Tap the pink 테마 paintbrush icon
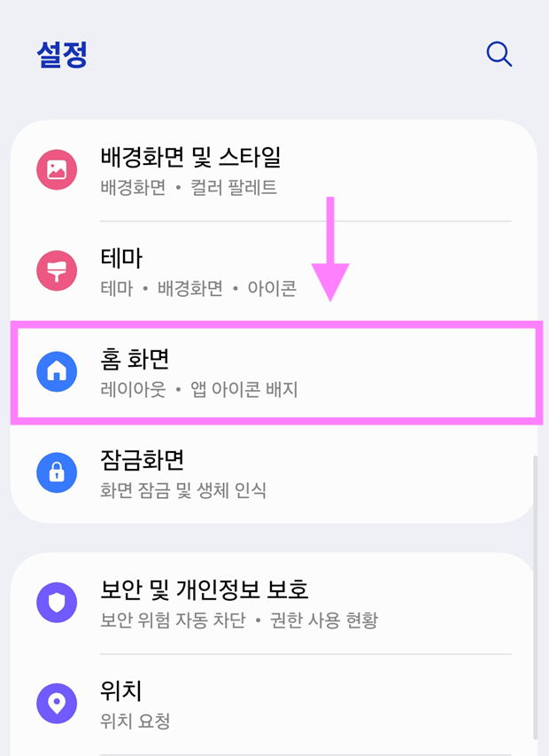The height and width of the screenshot is (756, 549). [56, 271]
